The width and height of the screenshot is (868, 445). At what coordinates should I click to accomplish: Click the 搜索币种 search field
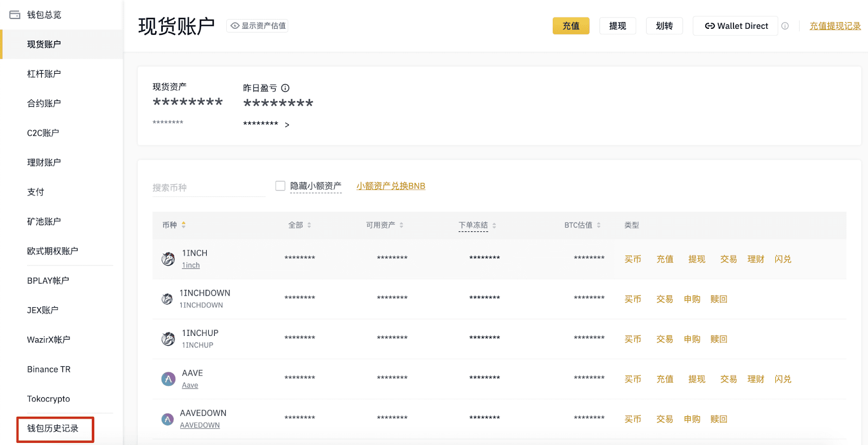pyautogui.click(x=208, y=188)
